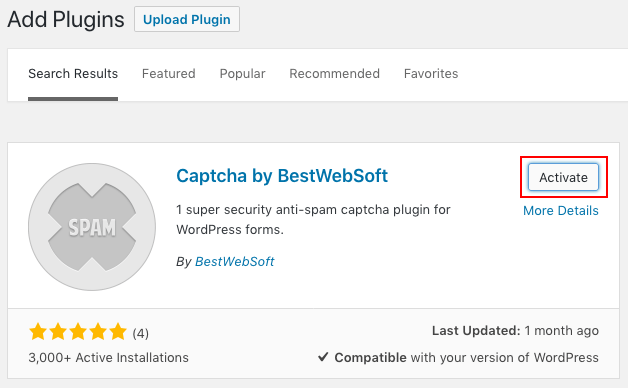628x388 pixels.
Task: Click the 3,000+ Active Installations text
Action: 109,358
